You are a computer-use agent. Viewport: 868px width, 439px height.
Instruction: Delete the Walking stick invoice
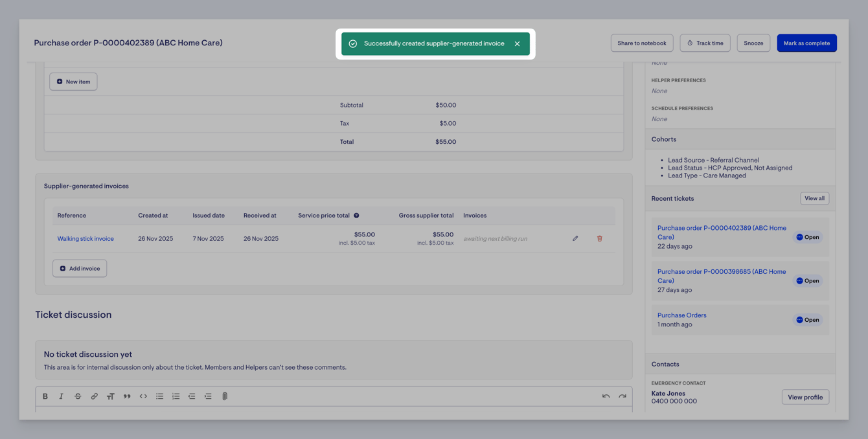coord(600,238)
